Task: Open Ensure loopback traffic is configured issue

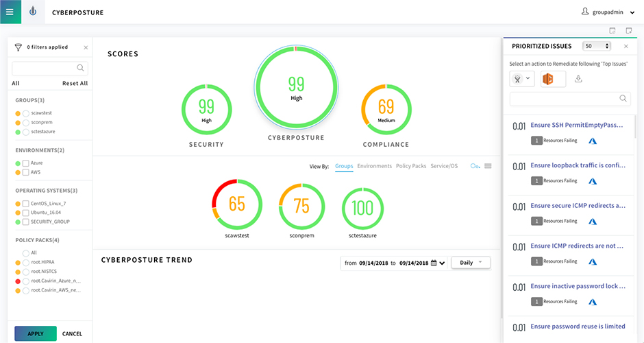Action: coord(578,165)
